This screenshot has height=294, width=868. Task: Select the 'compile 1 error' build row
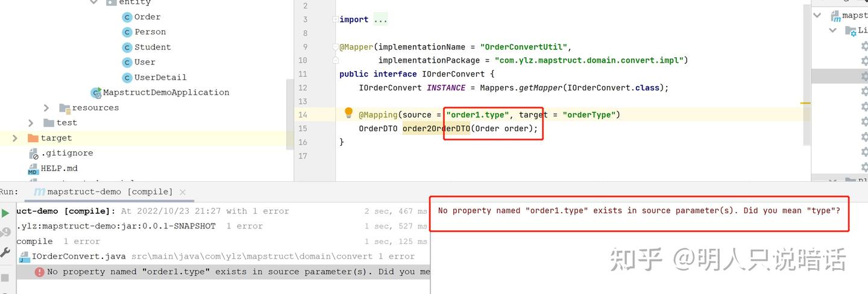[x=223, y=241]
